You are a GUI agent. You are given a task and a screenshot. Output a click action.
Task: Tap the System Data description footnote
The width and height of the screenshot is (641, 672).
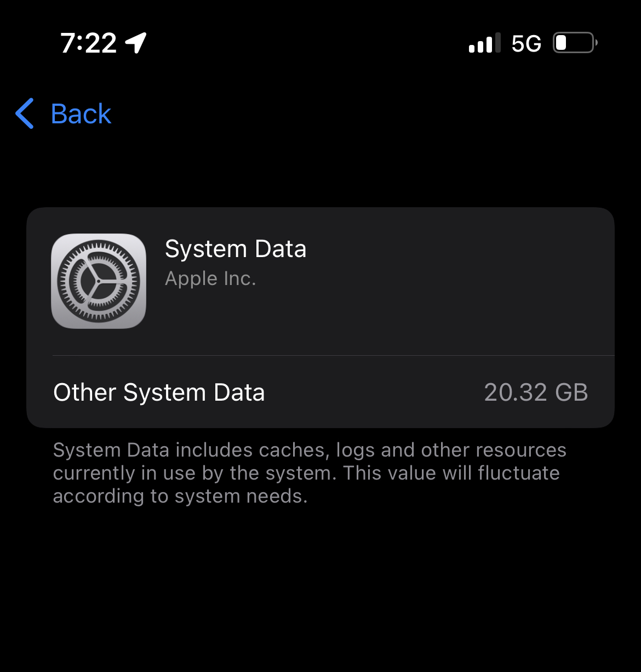(x=310, y=473)
